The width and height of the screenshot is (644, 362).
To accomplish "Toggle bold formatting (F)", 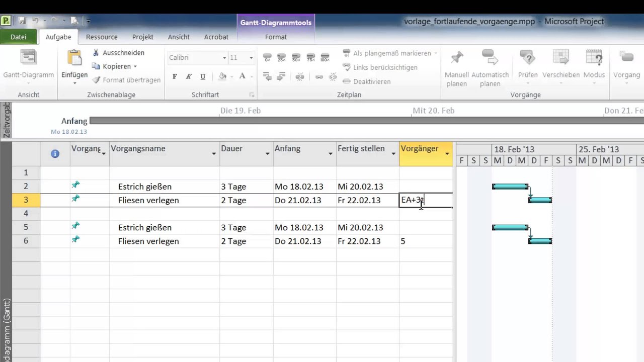I will (x=175, y=77).
